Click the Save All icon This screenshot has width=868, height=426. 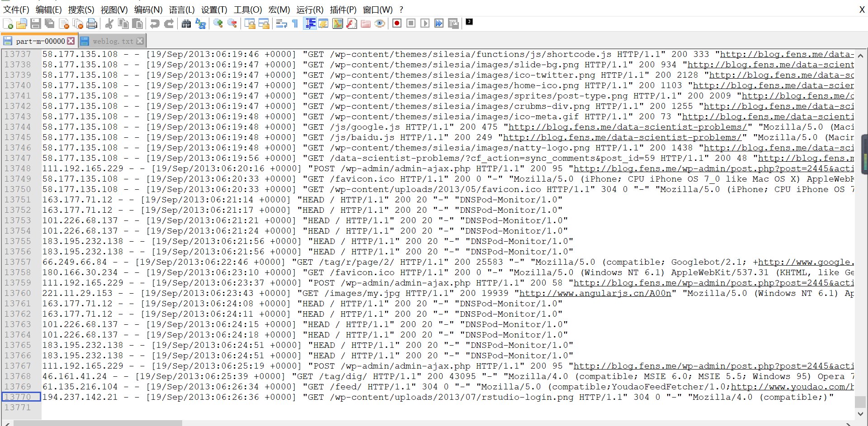pyautogui.click(x=50, y=23)
